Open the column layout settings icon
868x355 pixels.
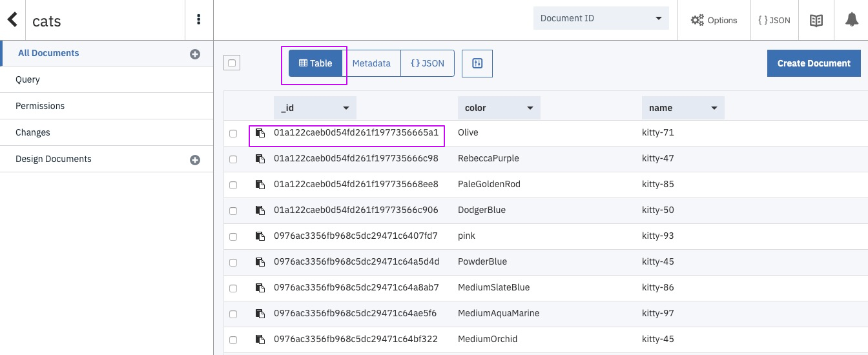tap(477, 63)
